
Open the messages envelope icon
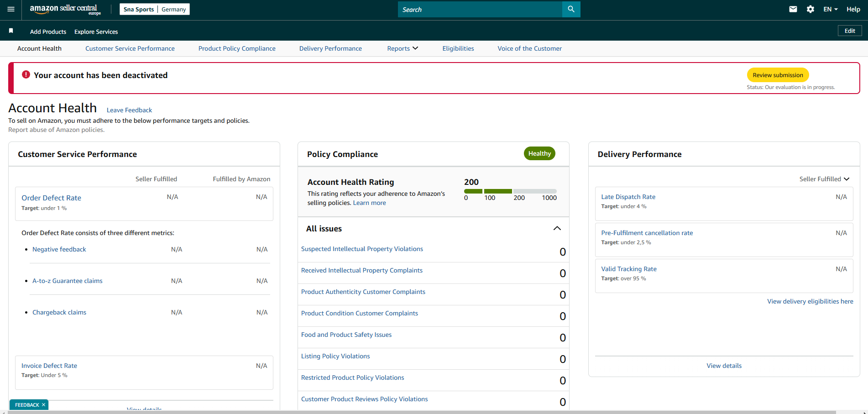pos(793,9)
